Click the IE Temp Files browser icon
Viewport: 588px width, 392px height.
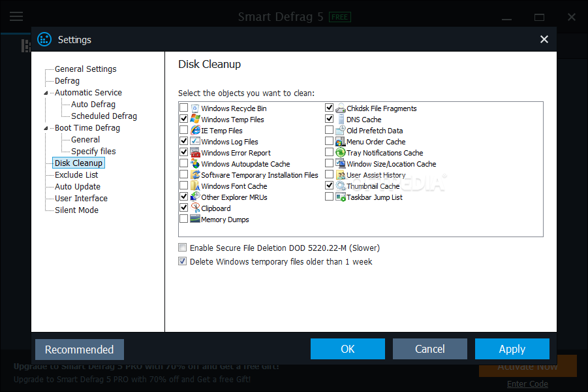pyautogui.click(x=195, y=130)
